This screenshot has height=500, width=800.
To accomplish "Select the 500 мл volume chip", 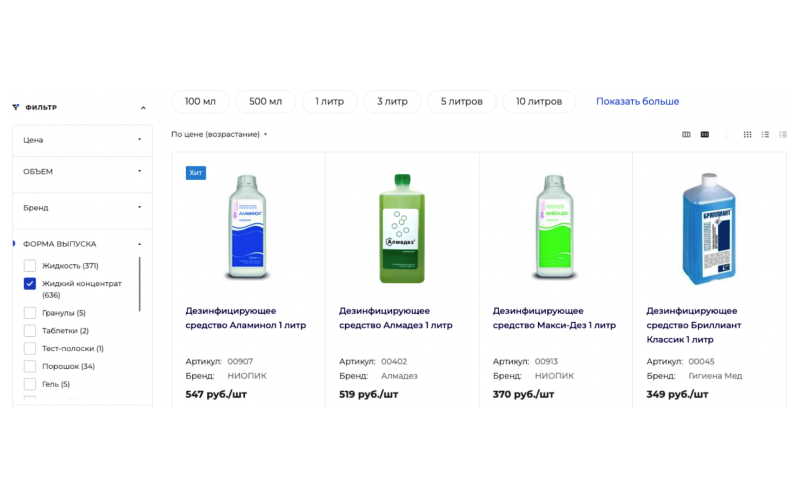I will pos(265,101).
